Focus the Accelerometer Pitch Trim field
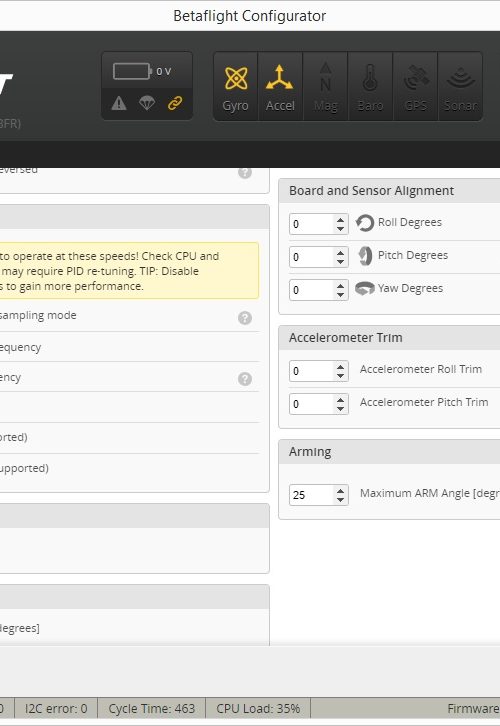This screenshot has height=726, width=500. click(319, 404)
